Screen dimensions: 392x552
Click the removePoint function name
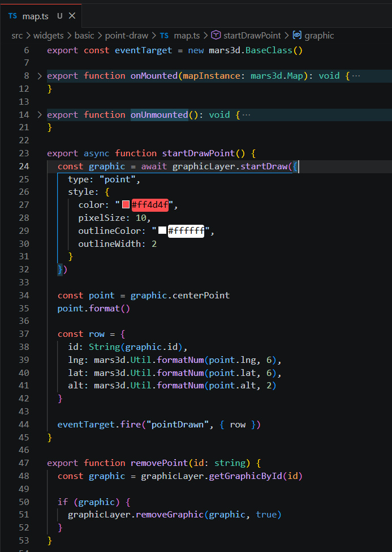coord(160,463)
